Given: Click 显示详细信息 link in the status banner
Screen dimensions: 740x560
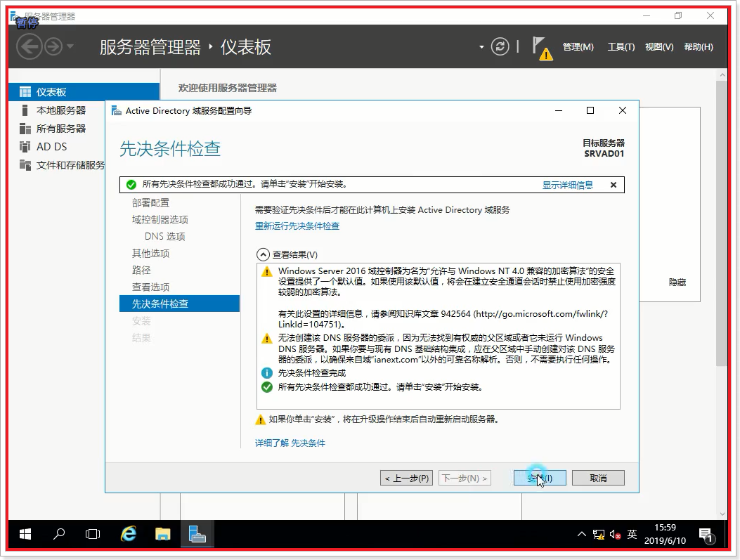Looking at the screenshot, I should point(567,185).
